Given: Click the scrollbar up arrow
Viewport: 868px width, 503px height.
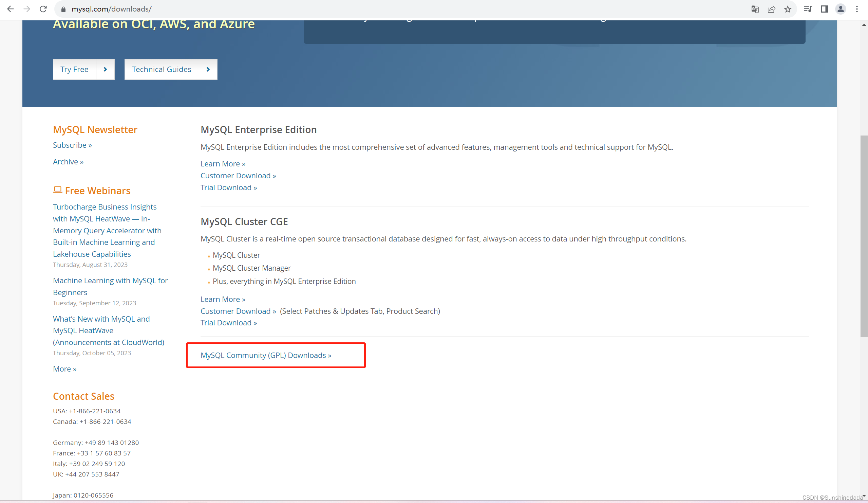Looking at the screenshot, I should [864, 24].
